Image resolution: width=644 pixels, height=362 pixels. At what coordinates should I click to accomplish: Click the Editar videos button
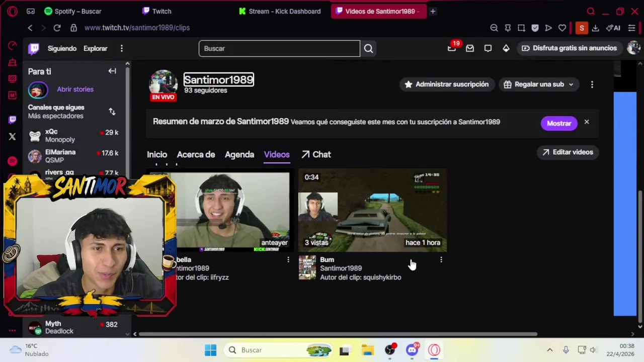(x=568, y=152)
